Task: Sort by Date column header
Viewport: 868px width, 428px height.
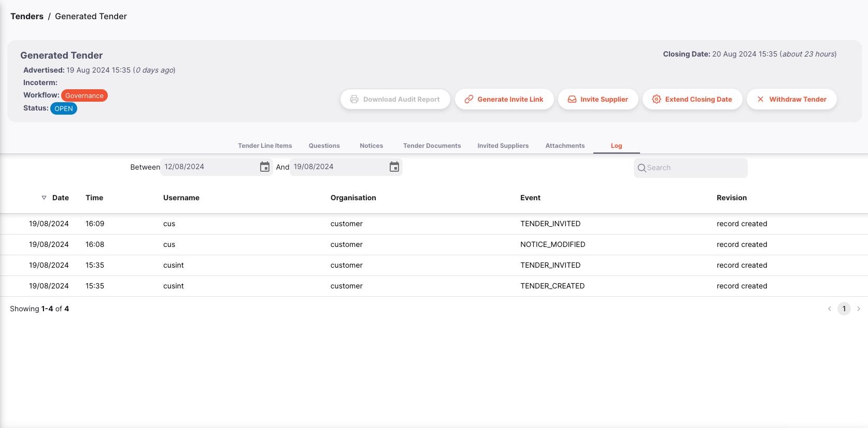Action: 61,198
